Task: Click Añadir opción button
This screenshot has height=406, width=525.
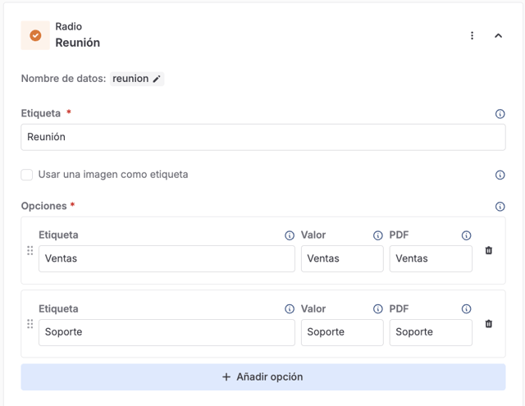Action: coord(263,377)
